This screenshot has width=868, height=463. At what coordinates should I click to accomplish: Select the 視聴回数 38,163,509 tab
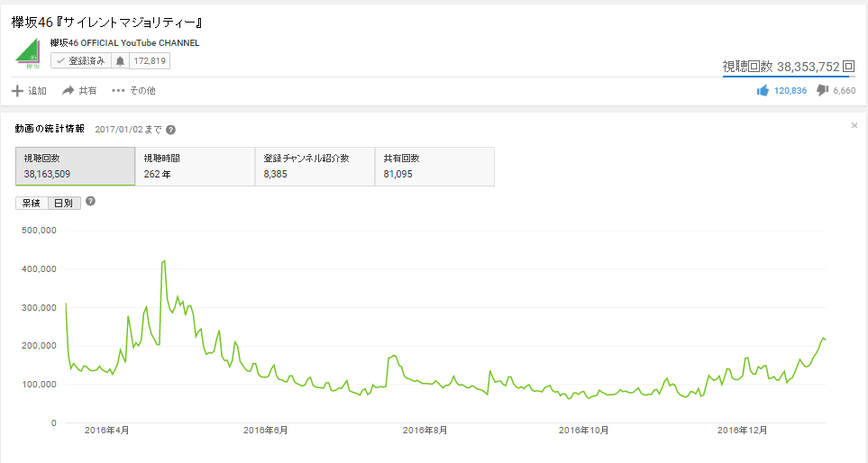[x=75, y=166]
